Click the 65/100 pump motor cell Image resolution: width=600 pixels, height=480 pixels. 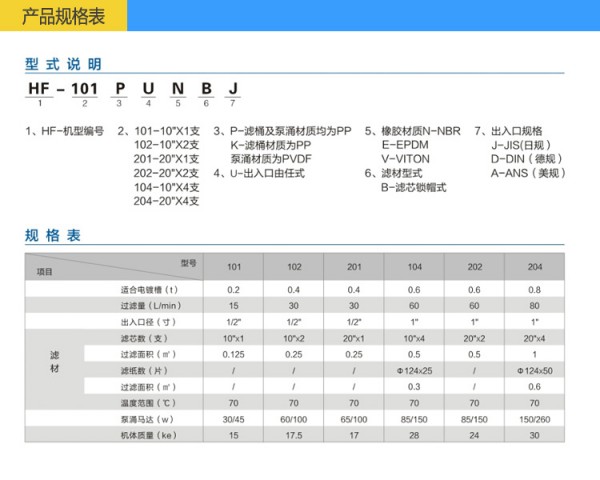pyautogui.click(x=354, y=420)
